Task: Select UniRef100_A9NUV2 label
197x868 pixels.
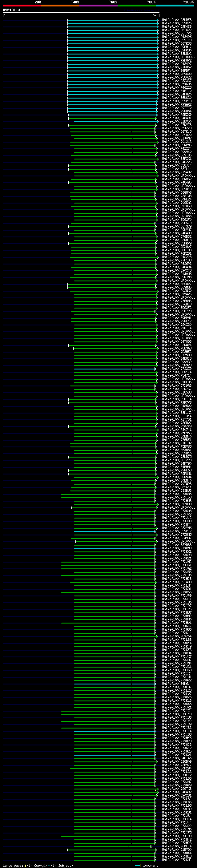Action: (x=176, y=61)
